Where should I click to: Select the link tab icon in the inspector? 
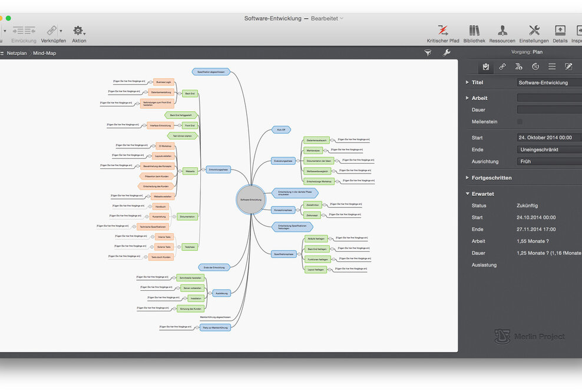[502, 67]
